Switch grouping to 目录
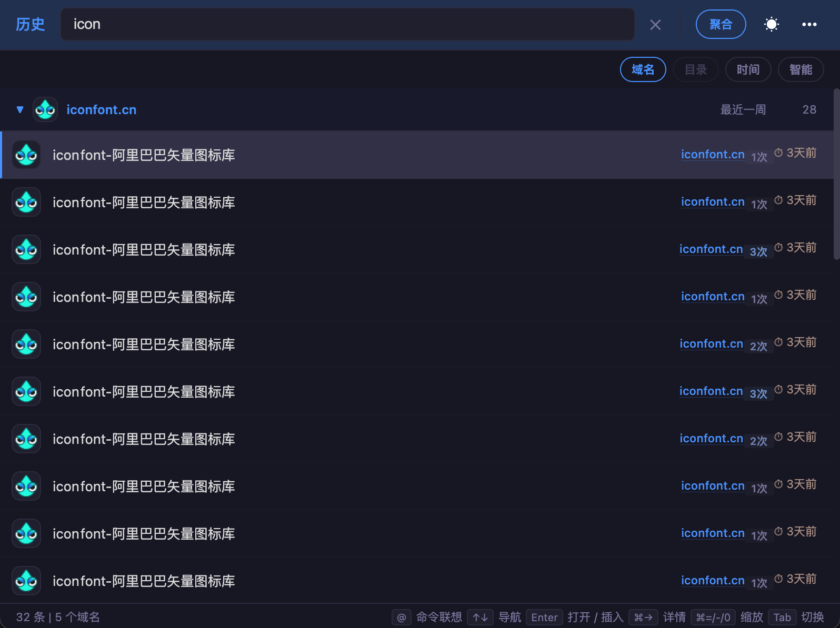Image resolution: width=840 pixels, height=628 pixels. [x=695, y=69]
